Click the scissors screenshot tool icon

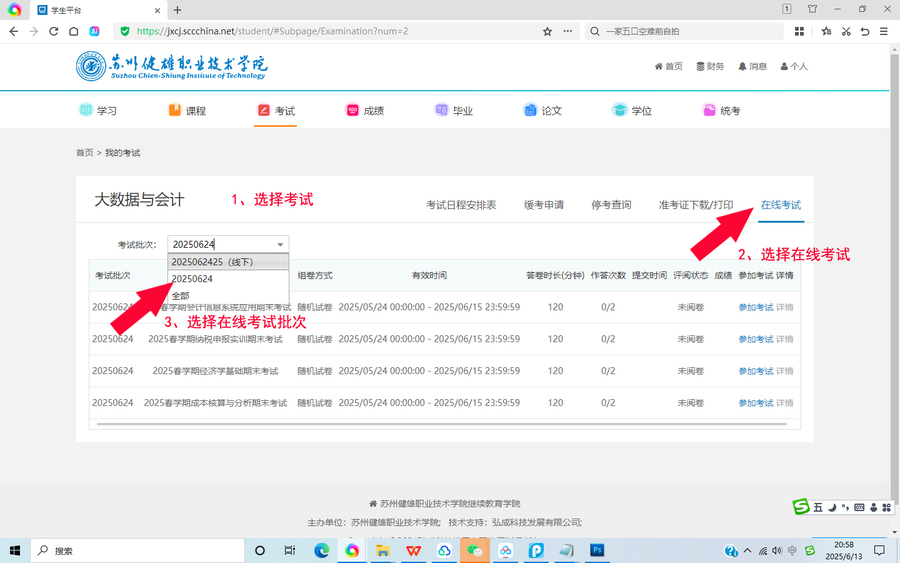[846, 32]
